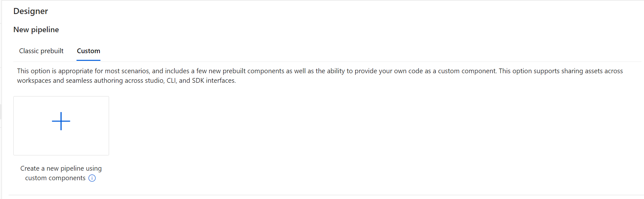The height and width of the screenshot is (199, 644).
Task: Select the Custom tab
Action: (x=88, y=51)
